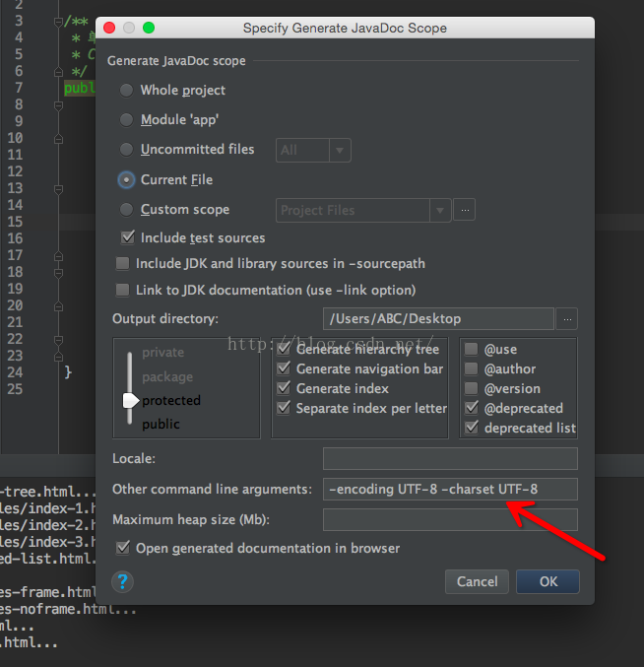Open the help question mark icon

[122, 581]
